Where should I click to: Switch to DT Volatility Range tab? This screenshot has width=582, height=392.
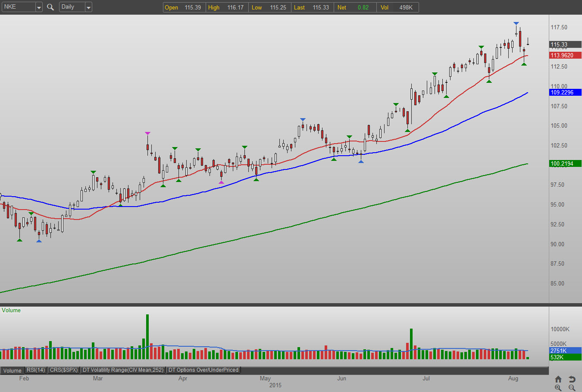[x=123, y=370]
